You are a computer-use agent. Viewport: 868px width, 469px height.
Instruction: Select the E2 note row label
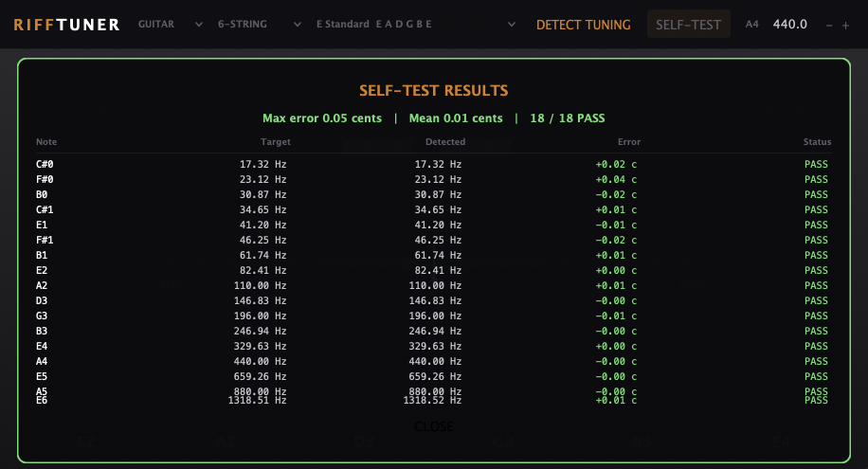coord(42,270)
